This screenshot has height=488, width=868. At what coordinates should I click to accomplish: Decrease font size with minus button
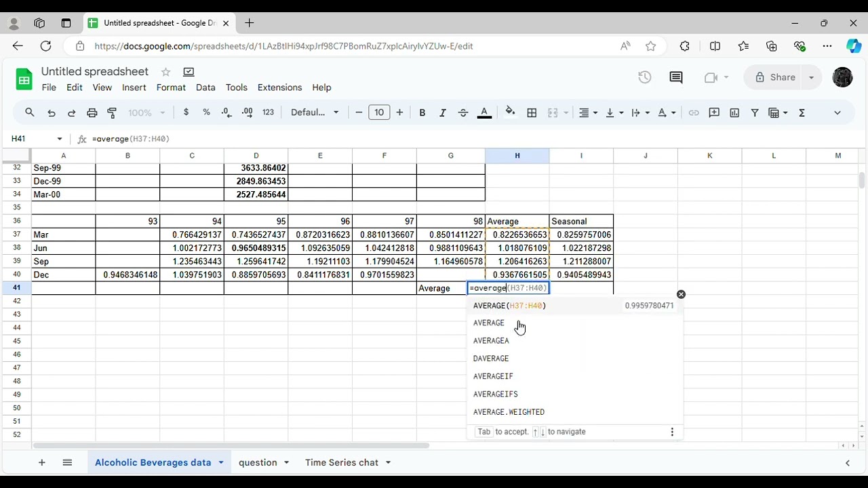click(359, 113)
